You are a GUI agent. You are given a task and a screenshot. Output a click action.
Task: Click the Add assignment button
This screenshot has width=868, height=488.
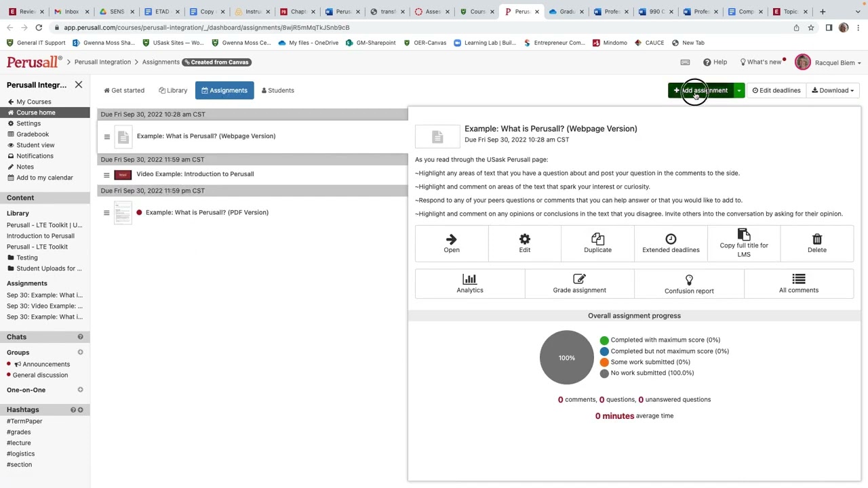click(701, 90)
